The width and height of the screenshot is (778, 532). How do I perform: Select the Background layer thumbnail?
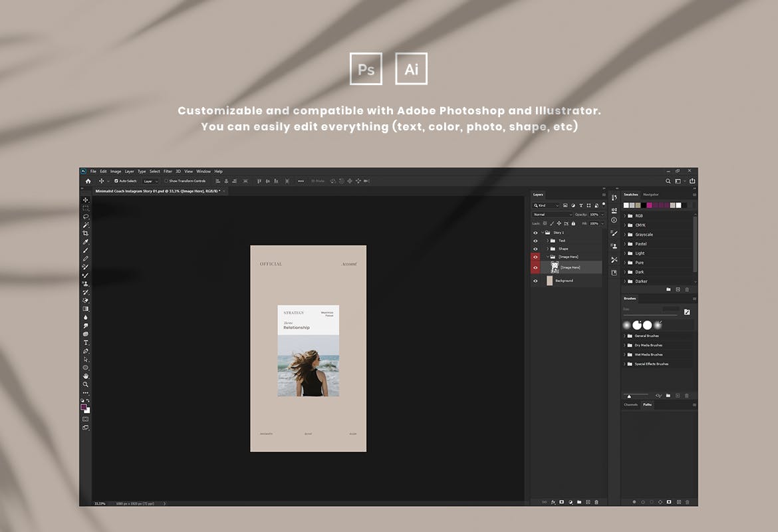coord(549,281)
